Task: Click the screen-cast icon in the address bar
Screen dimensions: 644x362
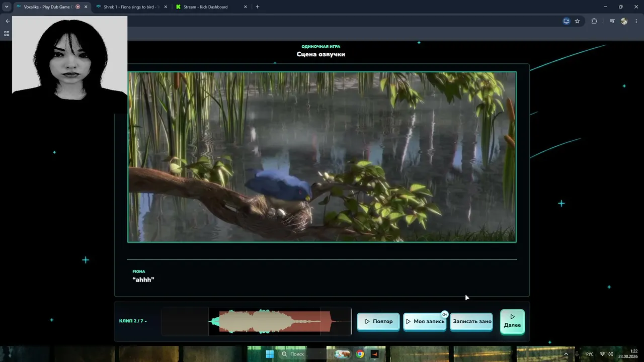Action: [567, 21]
